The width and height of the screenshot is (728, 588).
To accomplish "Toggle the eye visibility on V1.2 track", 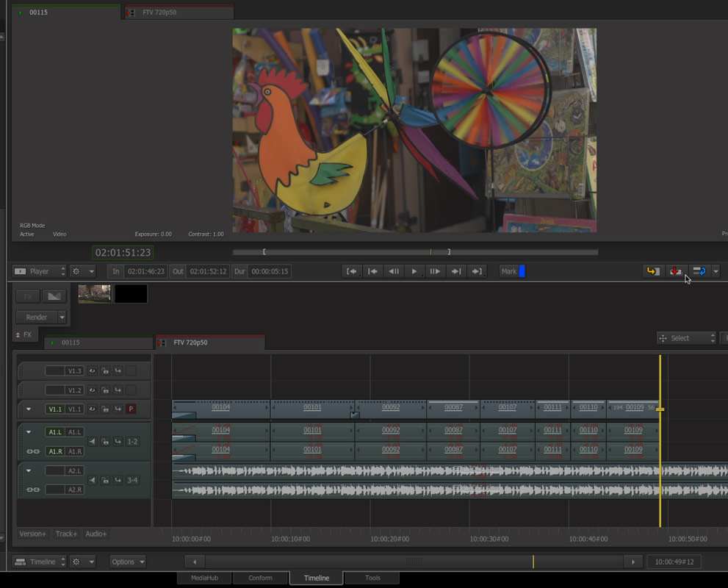I will 93,390.
